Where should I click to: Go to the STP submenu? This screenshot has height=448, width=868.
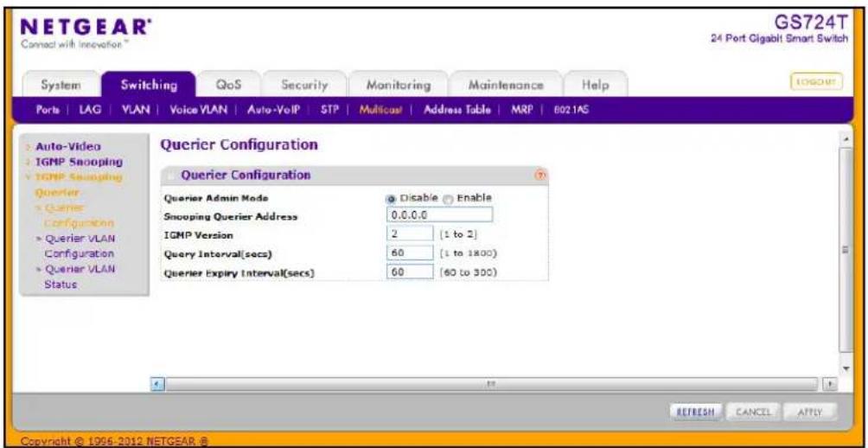(329, 110)
